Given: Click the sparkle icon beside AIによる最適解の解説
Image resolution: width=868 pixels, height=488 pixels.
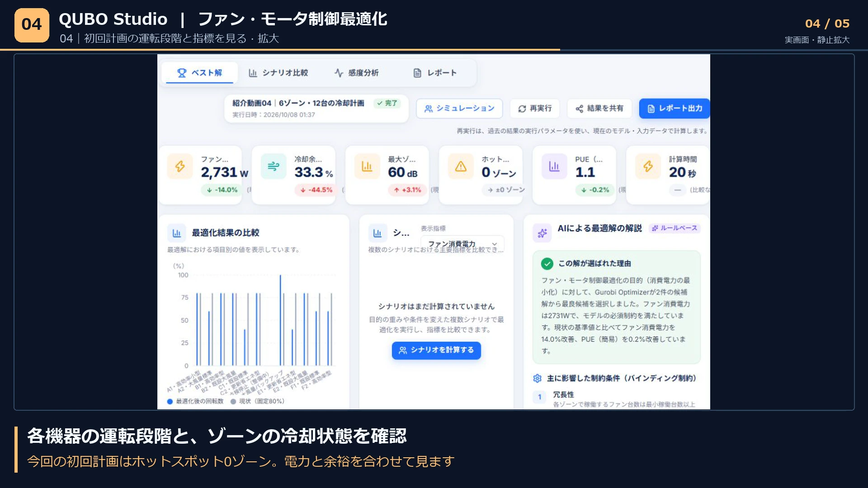Looking at the screenshot, I should click(x=542, y=233).
